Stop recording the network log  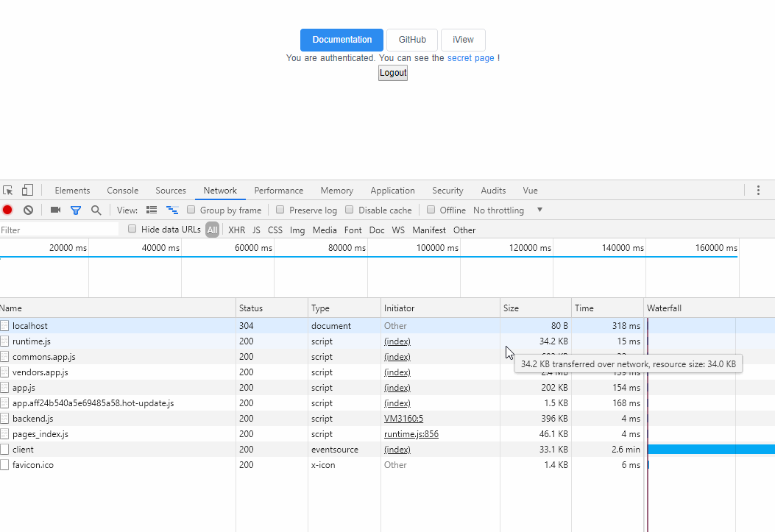tap(7, 210)
